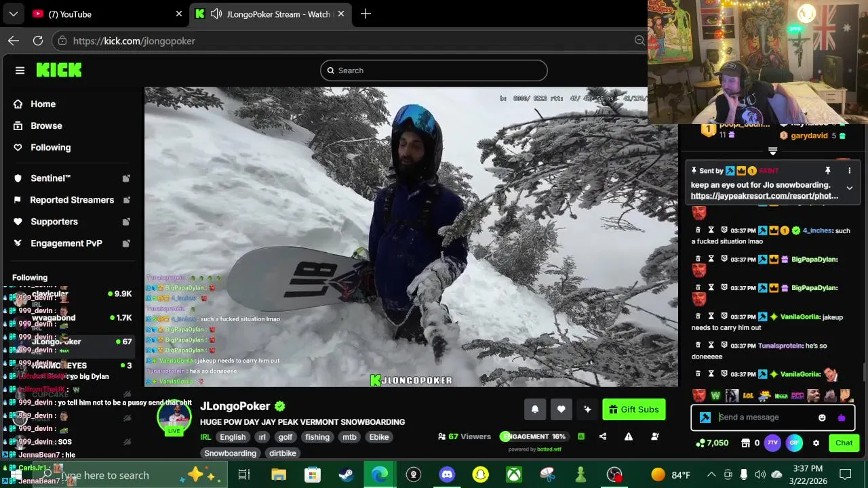Close the JLongoPoker Stream tab
The height and width of the screenshot is (488, 868).
(x=341, y=14)
